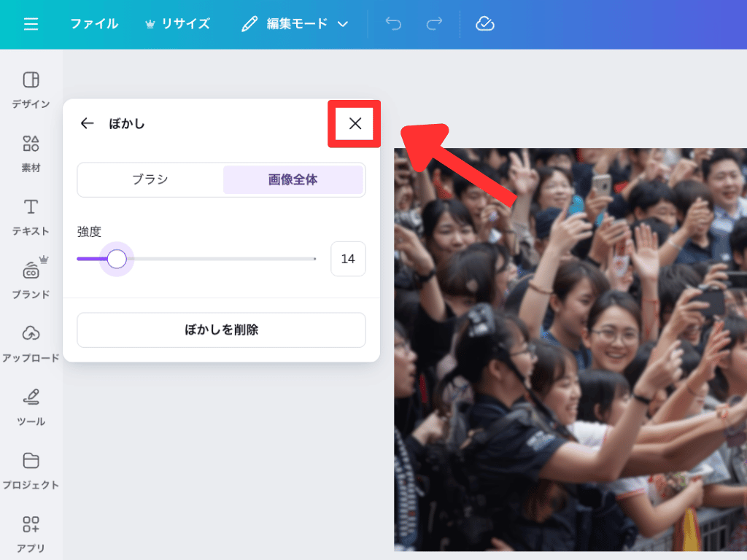
Task: Open the テキスト text panel
Action: pyautogui.click(x=31, y=217)
